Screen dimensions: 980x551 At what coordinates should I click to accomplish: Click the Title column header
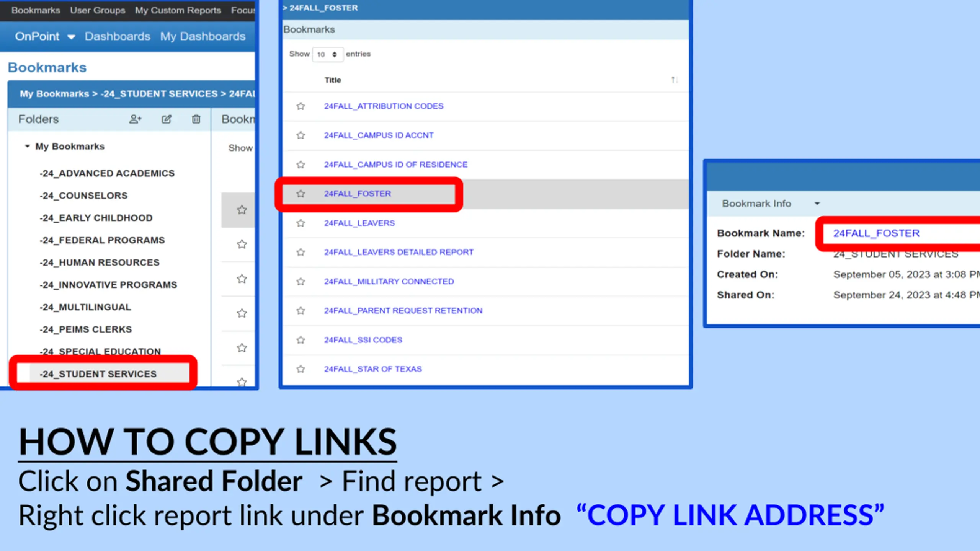coord(333,80)
